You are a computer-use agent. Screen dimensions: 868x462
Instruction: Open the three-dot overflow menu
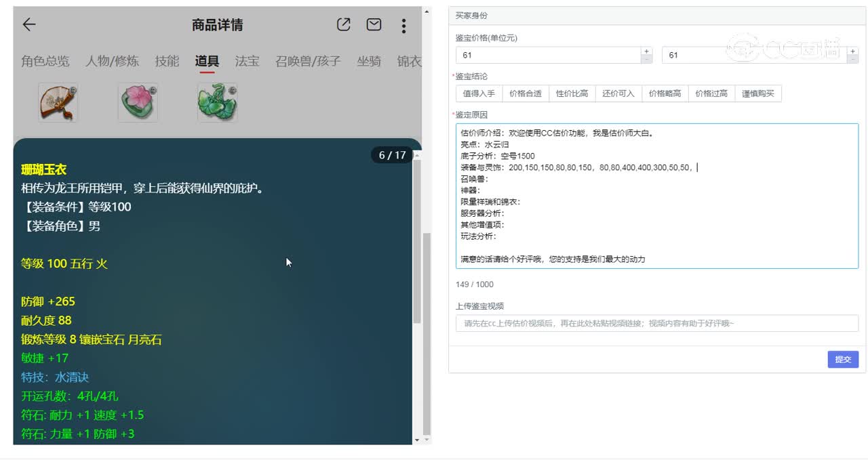pos(403,26)
